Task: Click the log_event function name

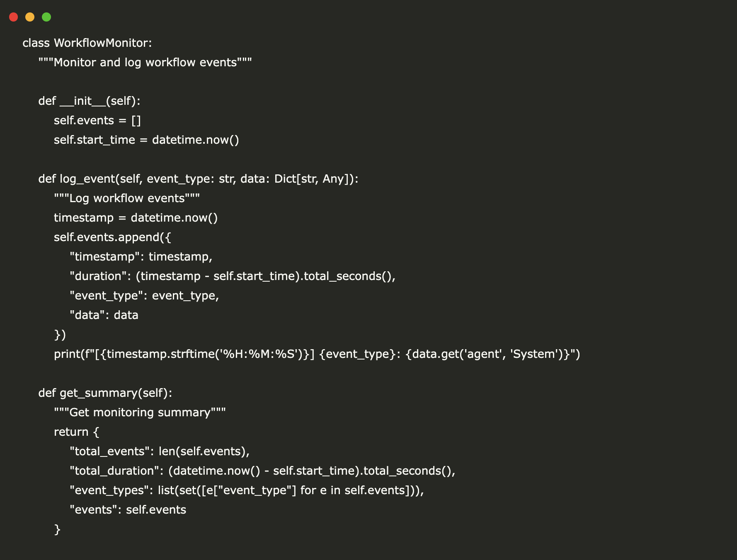Action: [x=87, y=179]
